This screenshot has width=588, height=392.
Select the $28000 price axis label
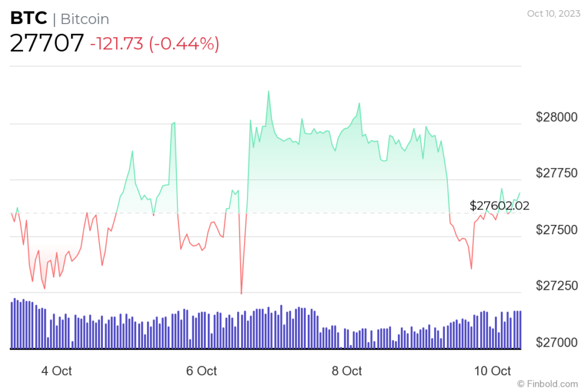click(x=556, y=118)
